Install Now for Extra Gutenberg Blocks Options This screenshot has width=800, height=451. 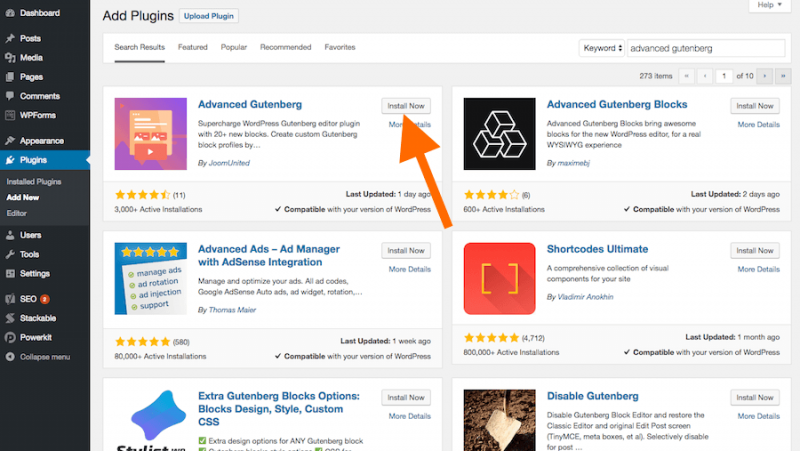pyautogui.click(x=406, y=397)
